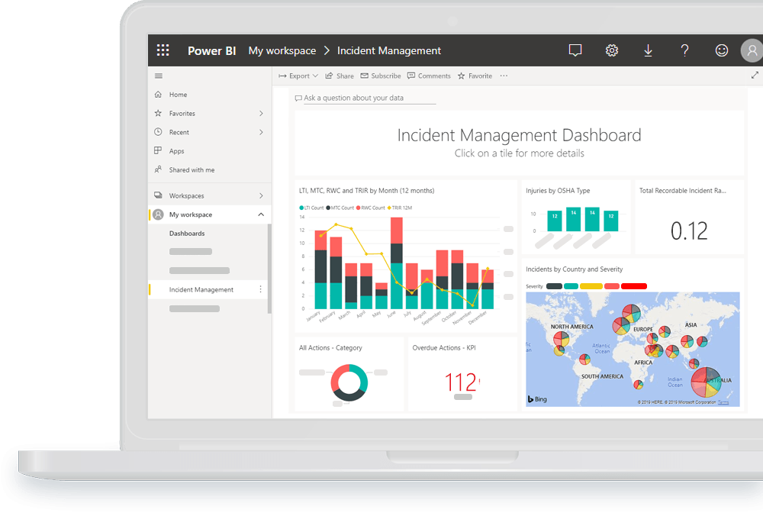Click Ask a question about your data field
This screenshot has height=532, width=763.
point(365,98)
